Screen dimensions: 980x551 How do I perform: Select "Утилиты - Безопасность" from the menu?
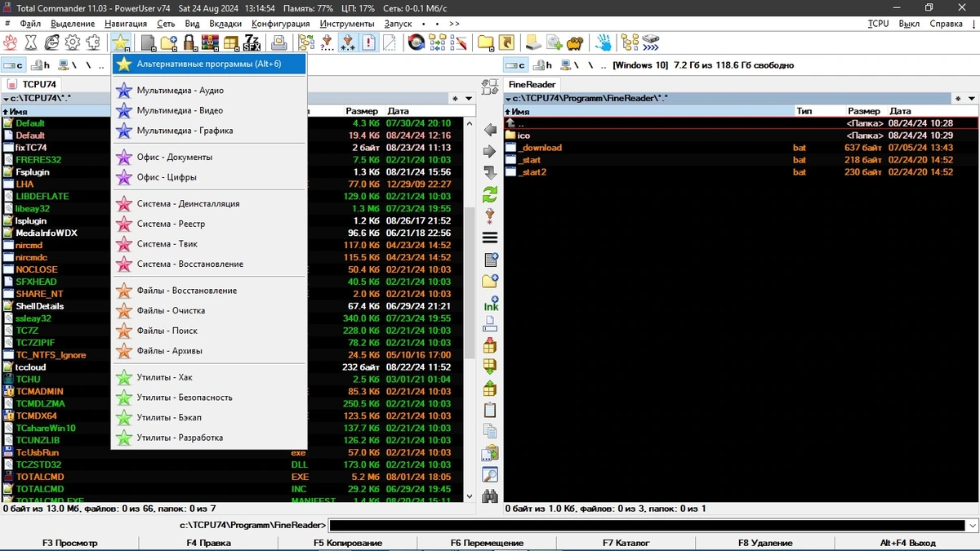pyautogui.click(x=209, y=398)
